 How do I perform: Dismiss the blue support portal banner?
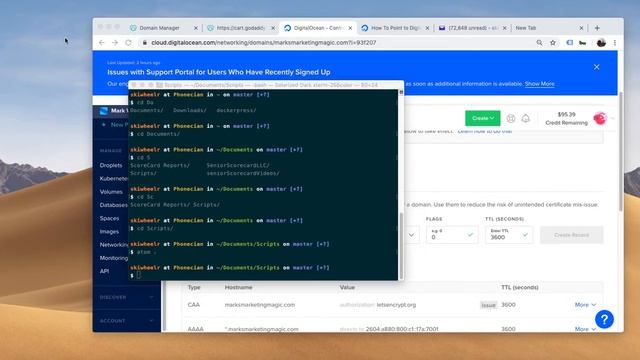tap(596, 67)
